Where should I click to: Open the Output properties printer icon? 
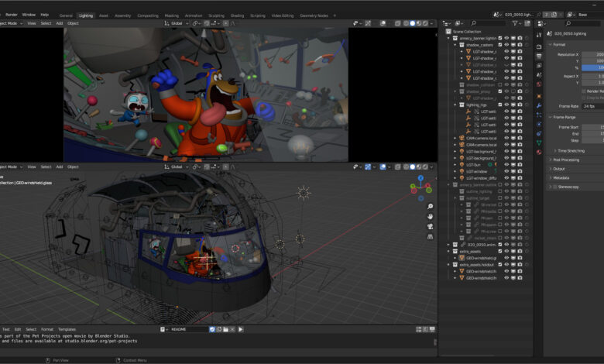click(x=539, y=57)
